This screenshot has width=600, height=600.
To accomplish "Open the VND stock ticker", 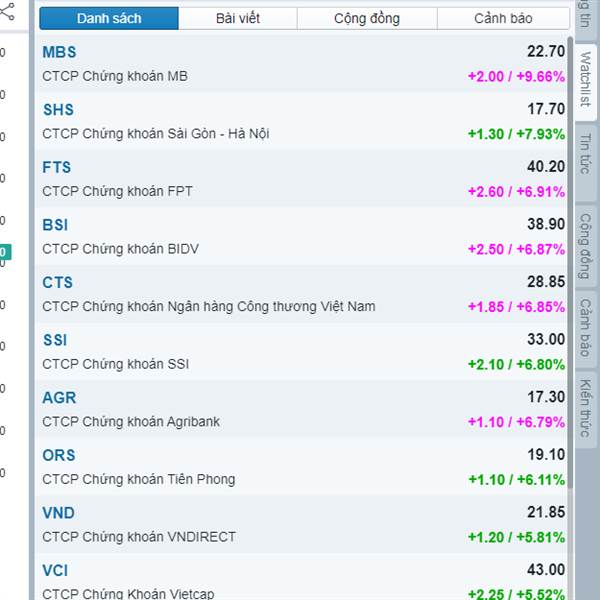I will (x=59, y=513).
